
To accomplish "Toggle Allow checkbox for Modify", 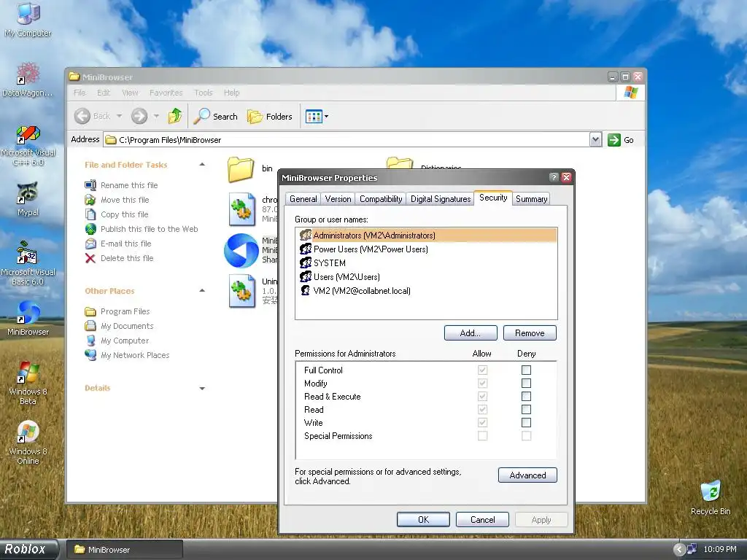I will click(x=483, y=384).
